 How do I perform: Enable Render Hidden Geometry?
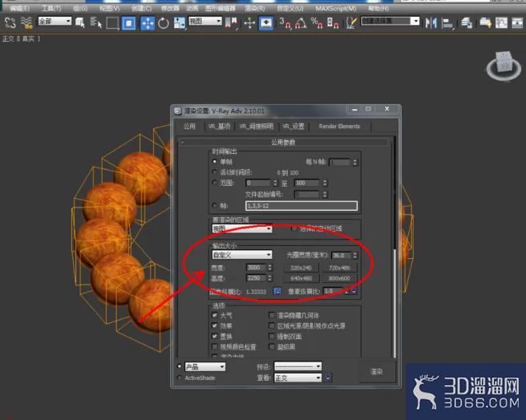coord(272,315)
